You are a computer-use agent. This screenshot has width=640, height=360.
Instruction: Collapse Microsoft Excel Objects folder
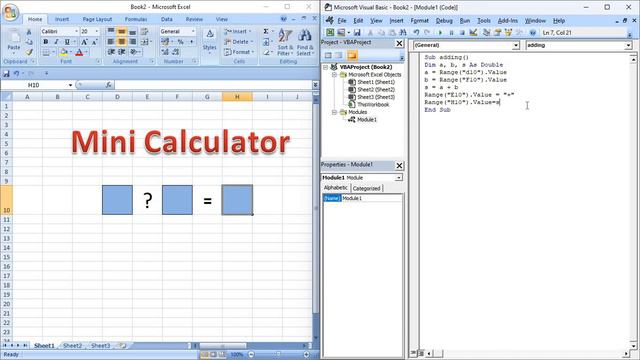click(x=334, y=75)
